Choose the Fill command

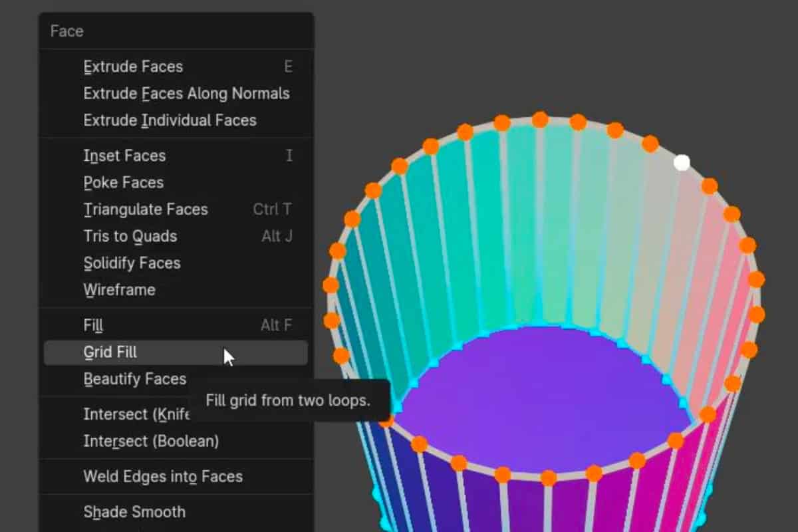click(92, 325)
